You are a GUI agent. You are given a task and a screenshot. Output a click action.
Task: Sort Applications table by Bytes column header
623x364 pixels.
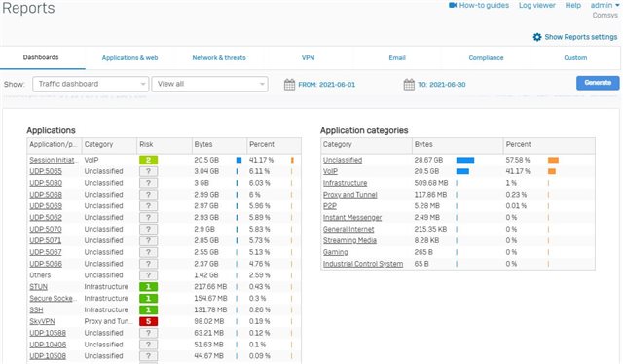(x=219, y=145)
